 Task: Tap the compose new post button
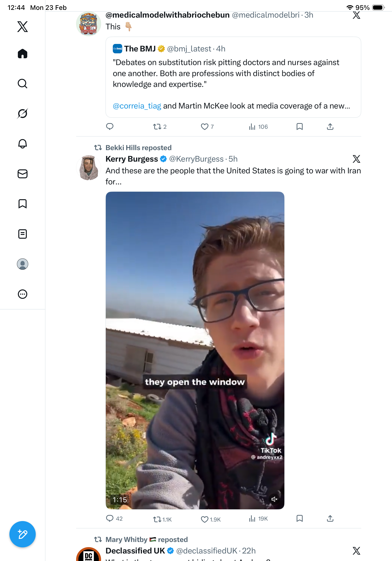[x=23, y=534]
